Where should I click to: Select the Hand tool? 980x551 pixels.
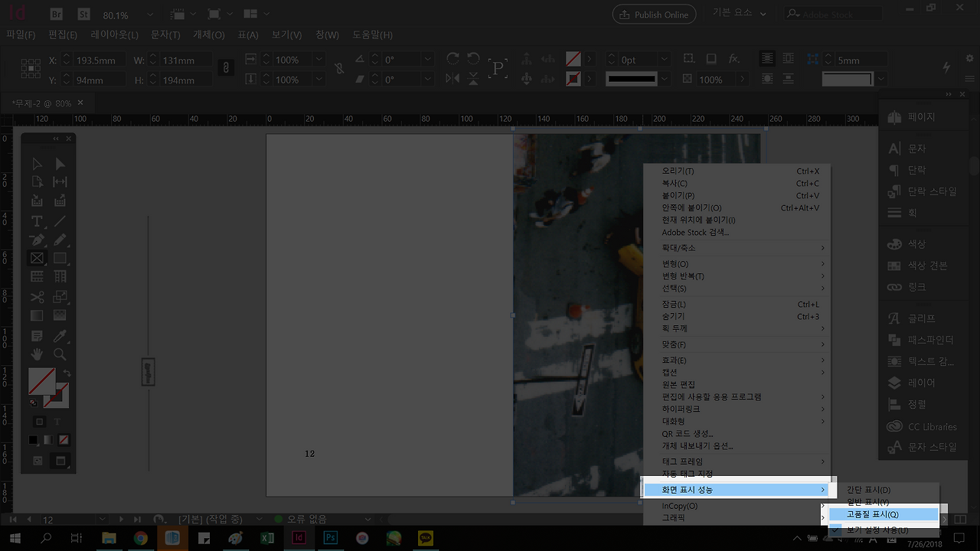[37, 354]
